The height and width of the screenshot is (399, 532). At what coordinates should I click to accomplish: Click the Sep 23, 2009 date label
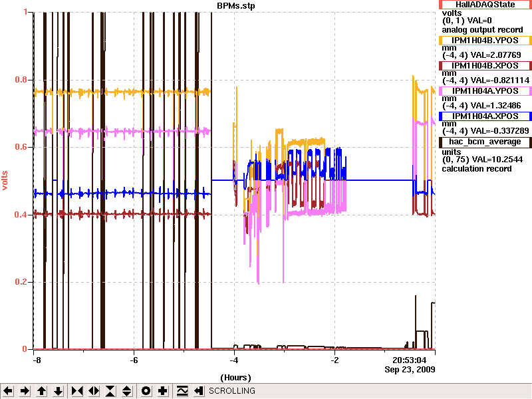(x=410, y=370)
